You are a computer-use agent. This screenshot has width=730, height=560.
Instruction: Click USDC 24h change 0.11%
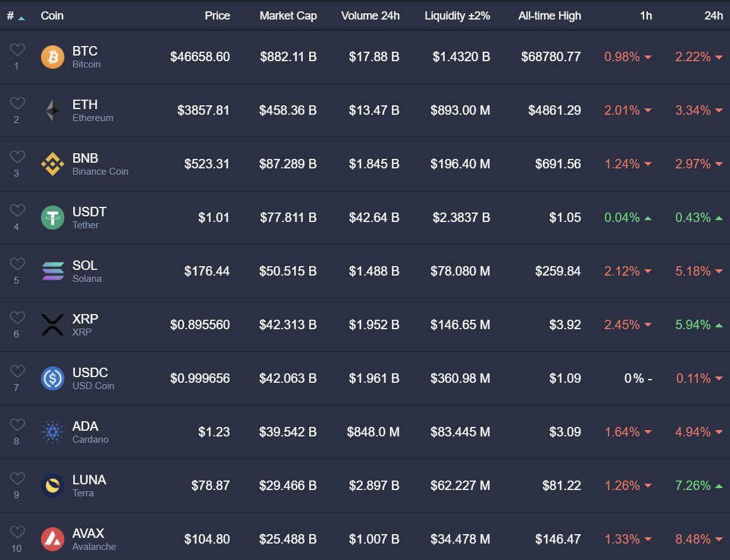point(699,378)
